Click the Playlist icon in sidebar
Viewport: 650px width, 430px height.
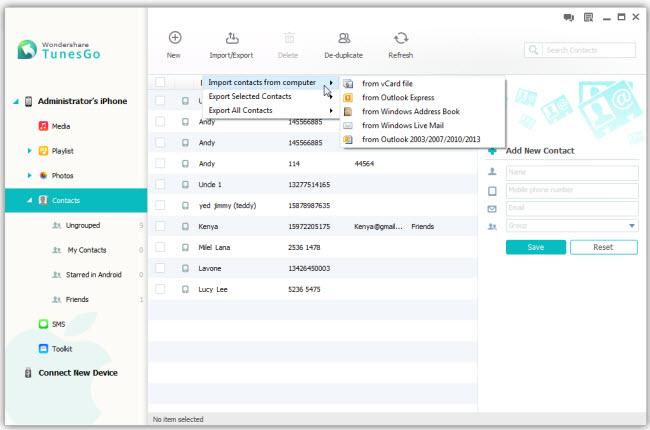(43, 151)
